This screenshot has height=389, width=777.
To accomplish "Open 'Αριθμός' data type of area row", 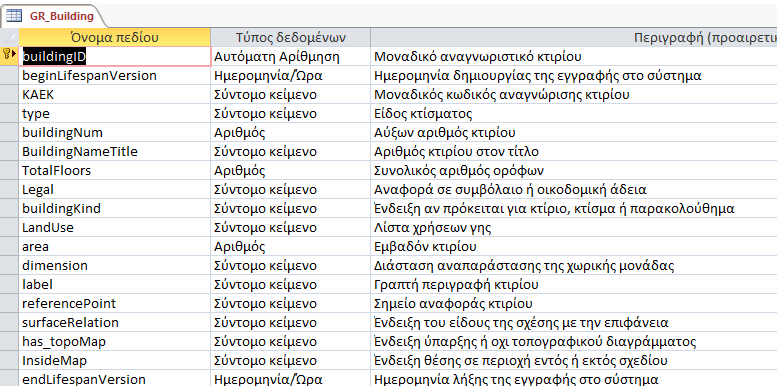I will click(290, 246).
